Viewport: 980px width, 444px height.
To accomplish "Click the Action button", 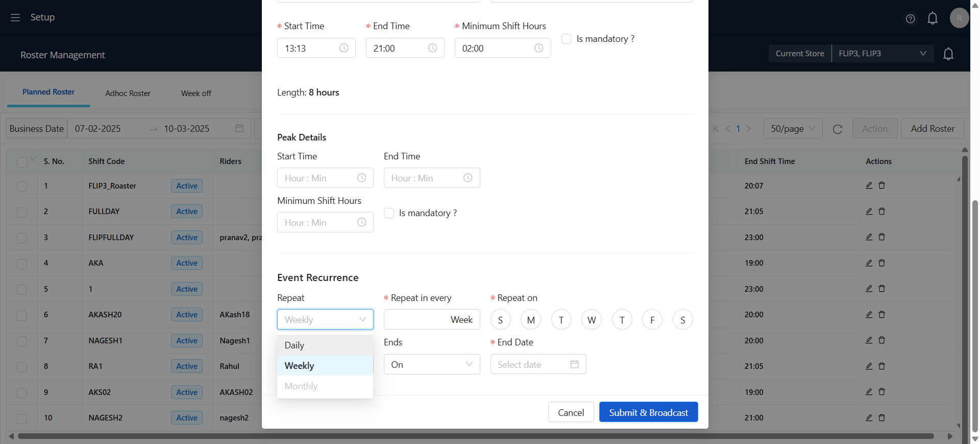I will (x=875, y=129).
